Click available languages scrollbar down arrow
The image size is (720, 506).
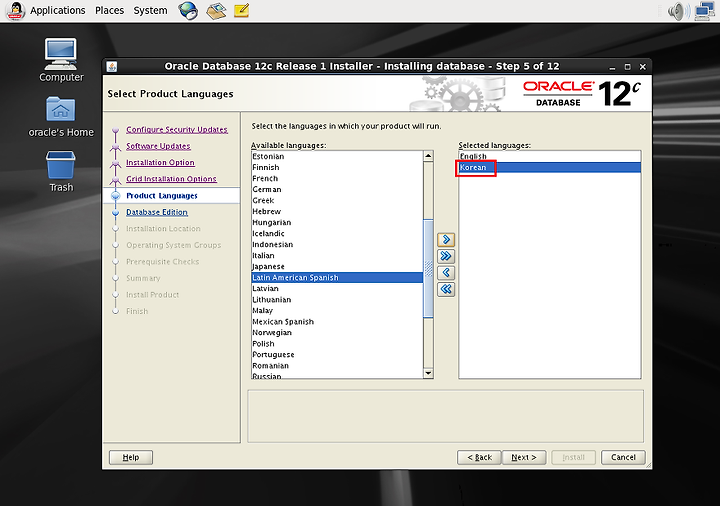click(x=428, y=373)
